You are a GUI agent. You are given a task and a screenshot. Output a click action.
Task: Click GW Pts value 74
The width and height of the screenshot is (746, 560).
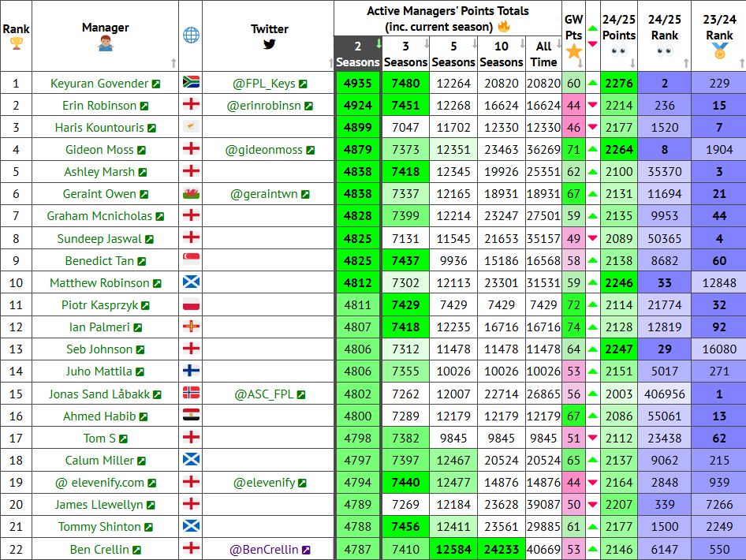click(x=574, y=327)
